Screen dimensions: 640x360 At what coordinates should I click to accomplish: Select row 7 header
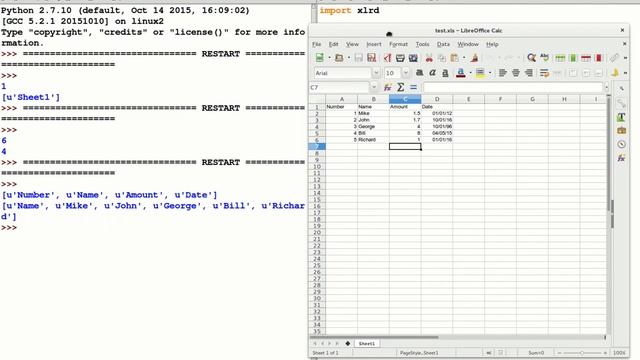click(317, 147)
